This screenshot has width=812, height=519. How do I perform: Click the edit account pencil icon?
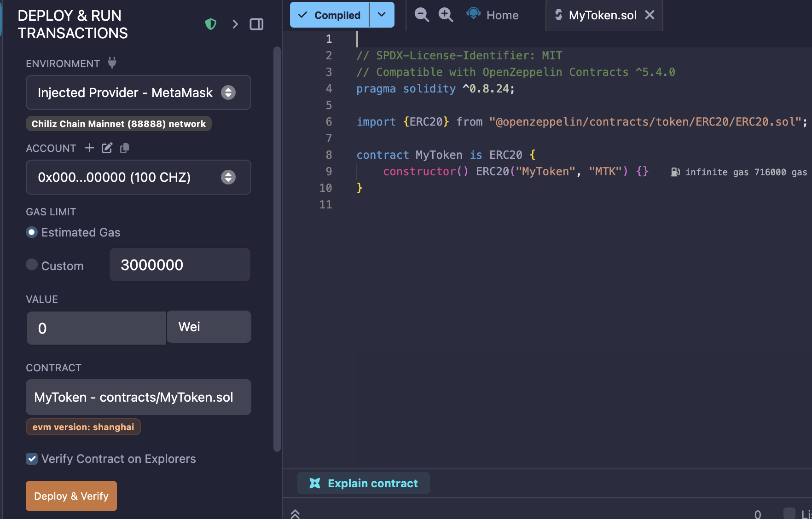(x=107, y=148)
